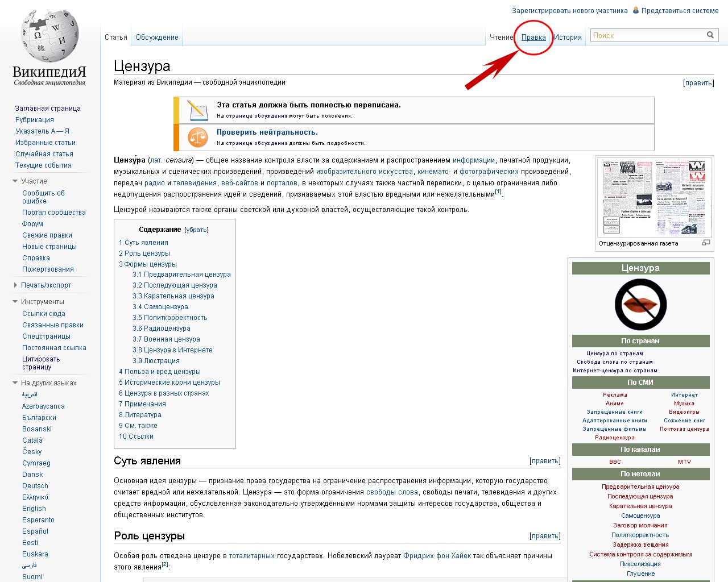Collapse the Участие sidebar section
The image size is (728, 582).
click(15, 181)
